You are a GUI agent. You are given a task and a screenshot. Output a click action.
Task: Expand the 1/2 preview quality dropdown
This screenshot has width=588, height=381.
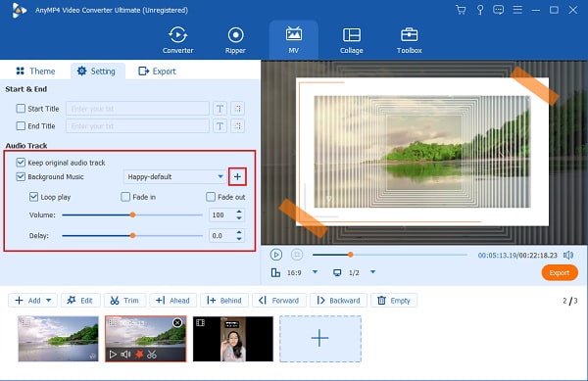point(372,272)
